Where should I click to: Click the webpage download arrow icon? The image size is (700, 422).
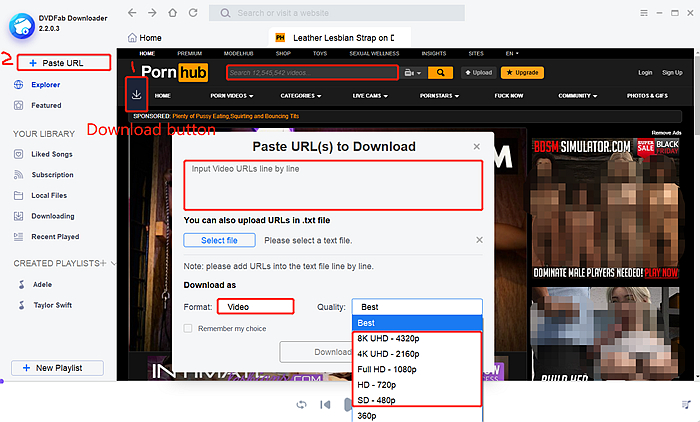[137, 94]
